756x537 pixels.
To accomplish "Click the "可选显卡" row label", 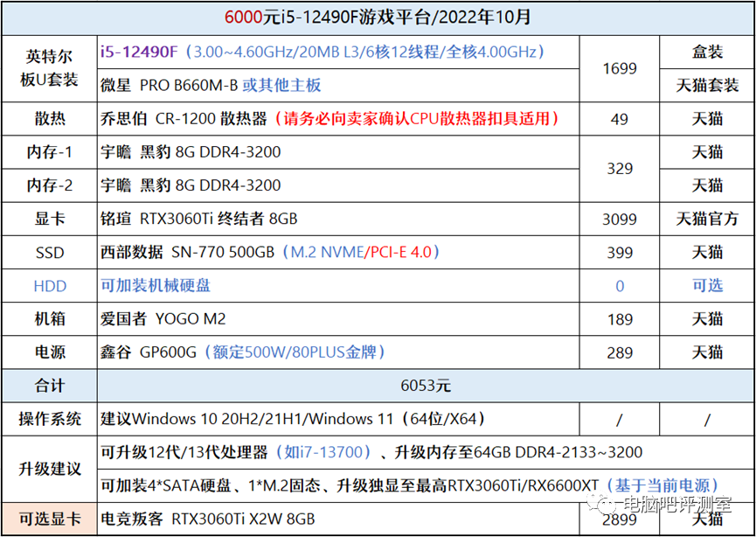I will [x=49, y=520].
